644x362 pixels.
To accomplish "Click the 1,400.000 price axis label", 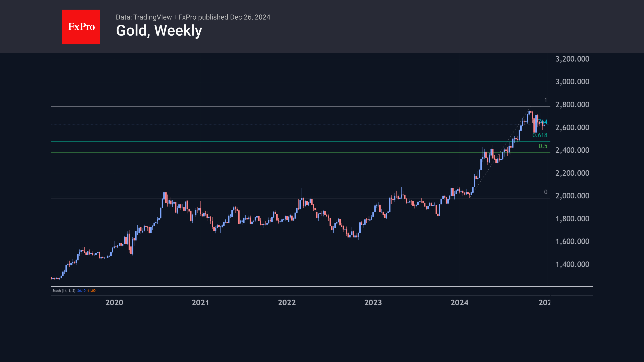I will point(572,264).
